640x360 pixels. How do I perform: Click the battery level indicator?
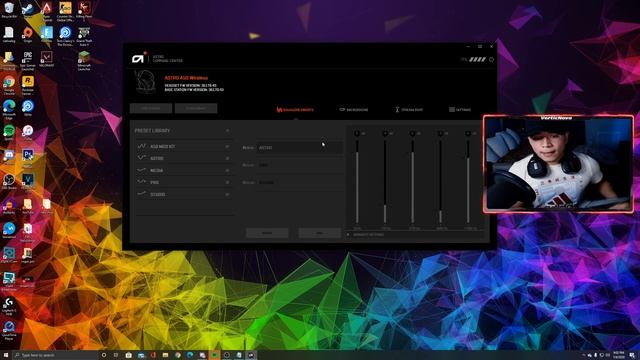tap(477, 60)
